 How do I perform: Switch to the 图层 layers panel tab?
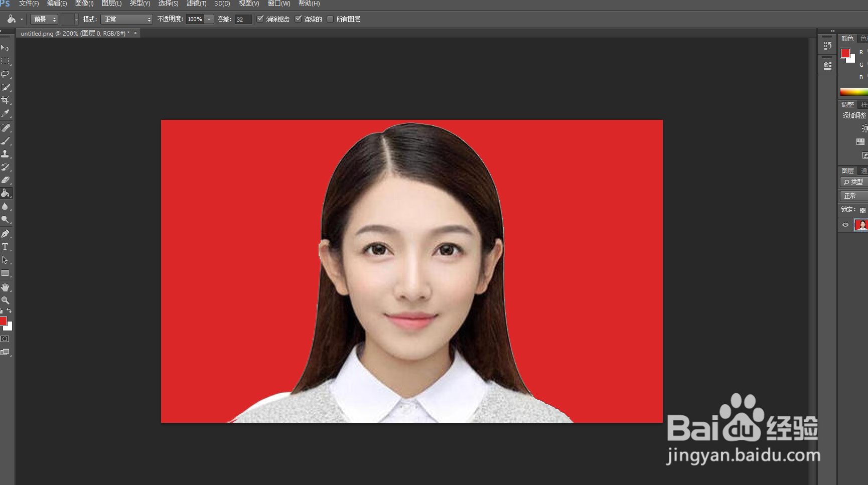point(847,171)
